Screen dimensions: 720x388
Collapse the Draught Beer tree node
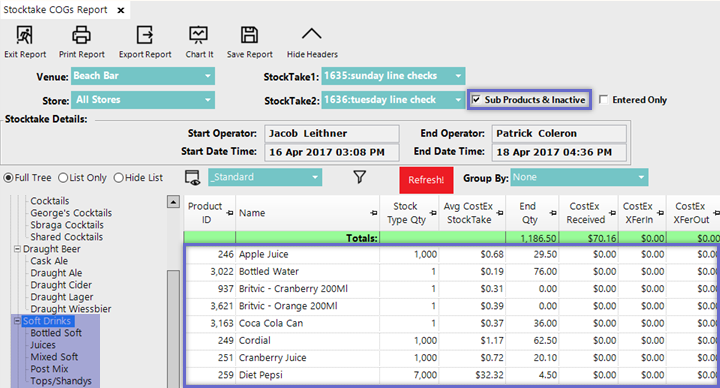17,249
